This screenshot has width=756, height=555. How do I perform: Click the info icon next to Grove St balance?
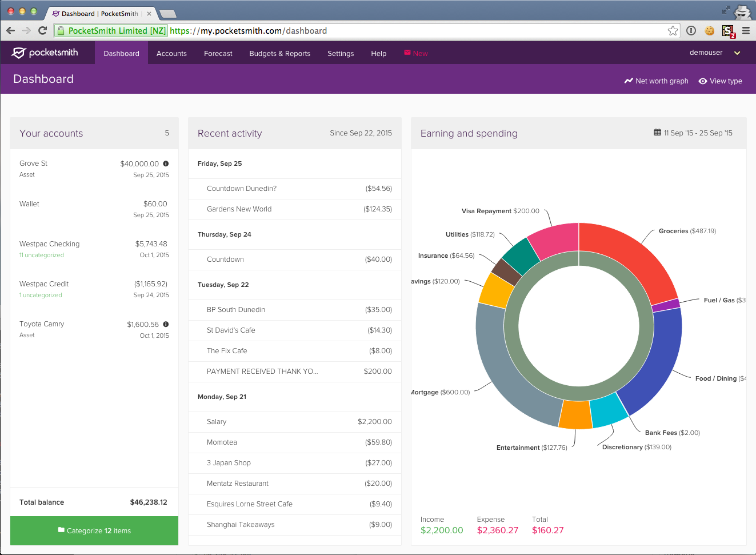click(x=166, y=163)
